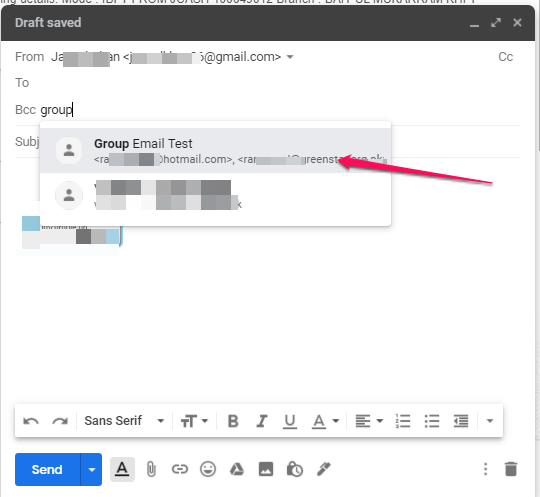Screen dimensions: 540x497
Task: Insert a bulleted list
Action: pos(432,421)
